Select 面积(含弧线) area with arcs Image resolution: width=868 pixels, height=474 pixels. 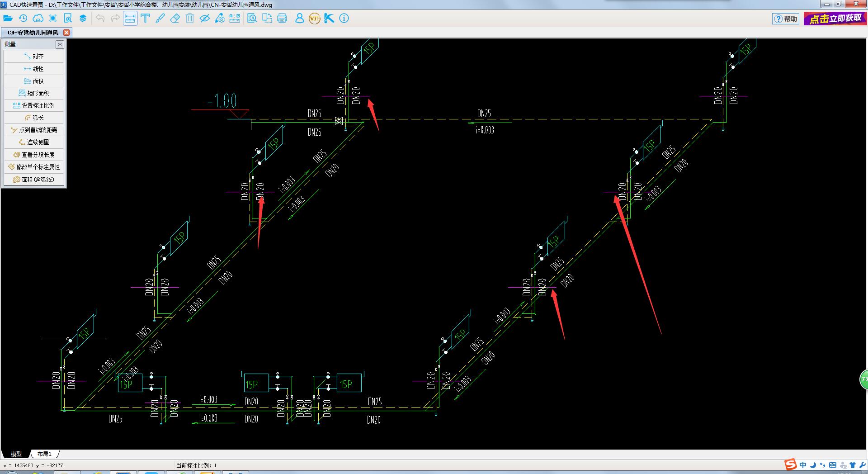pos(34,180)
